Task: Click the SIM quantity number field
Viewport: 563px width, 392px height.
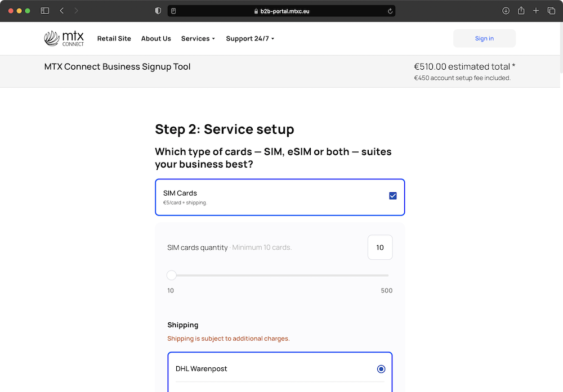Action: tap(380, 247)
